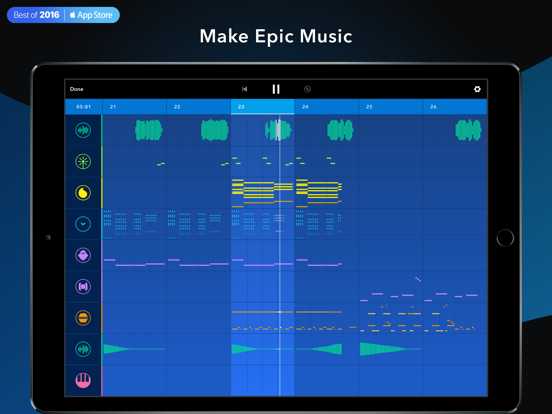The height and width of the screenshot is (414, 552).
Task: Select the purple bracket instrument track icon
Action: point(83,287)
